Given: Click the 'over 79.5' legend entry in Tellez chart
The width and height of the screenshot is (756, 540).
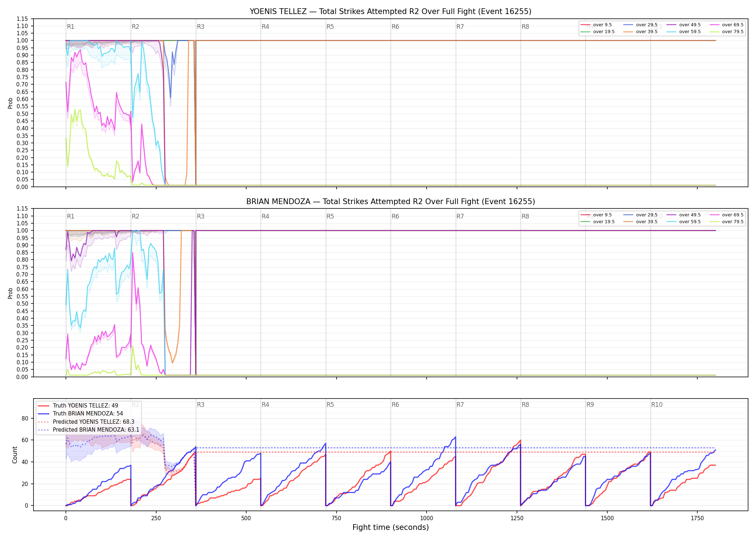Looking at the screenshot, I should tap(726, 32).
